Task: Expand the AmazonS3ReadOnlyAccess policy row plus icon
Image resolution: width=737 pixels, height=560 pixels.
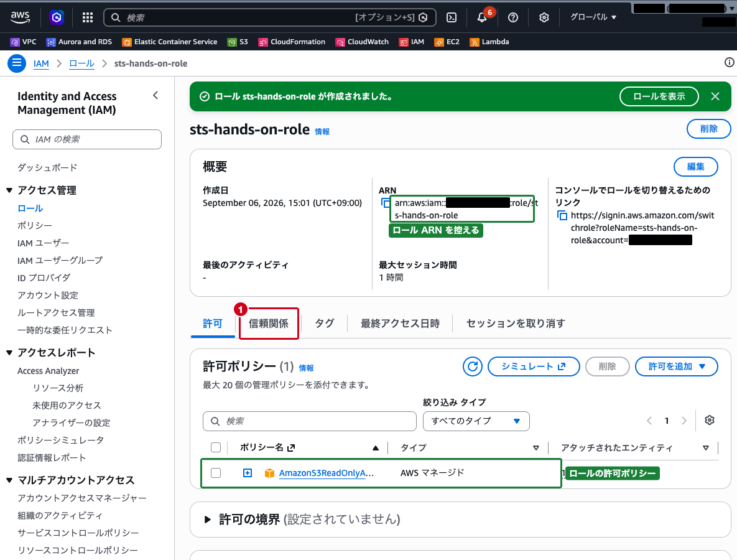Action: (248, 472)
